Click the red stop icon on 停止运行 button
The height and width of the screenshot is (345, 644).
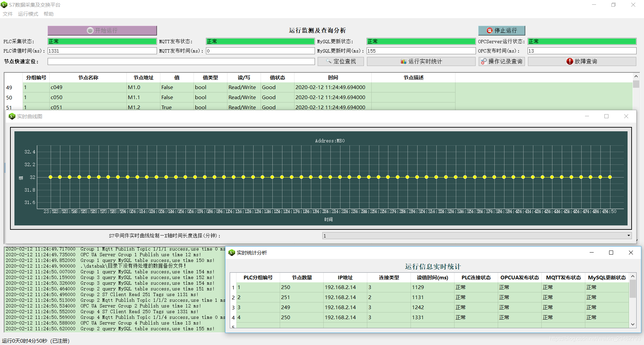point(489,30)
